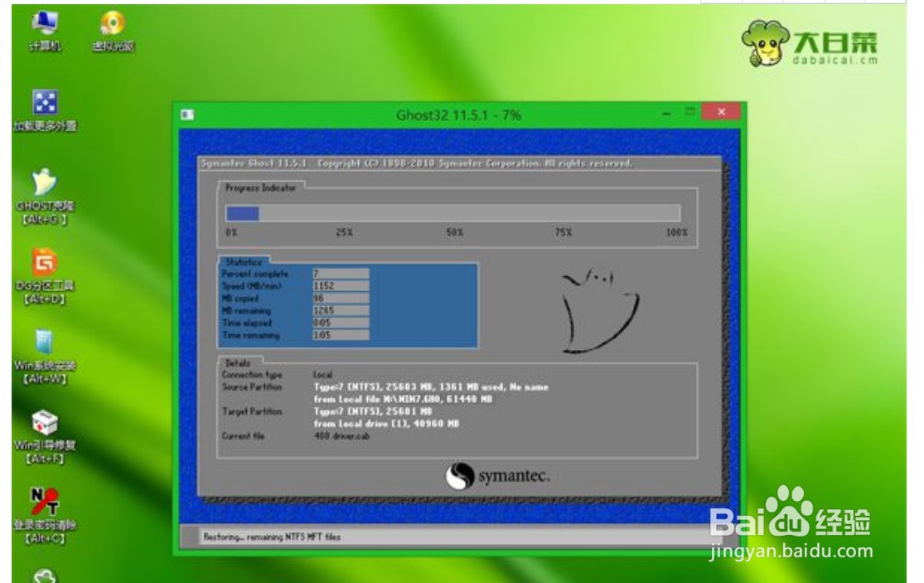Viewport: 924px width, 583px height.
Task: Select the 加载更多外置 desktop icon
Action: click(x=46, y=110)
